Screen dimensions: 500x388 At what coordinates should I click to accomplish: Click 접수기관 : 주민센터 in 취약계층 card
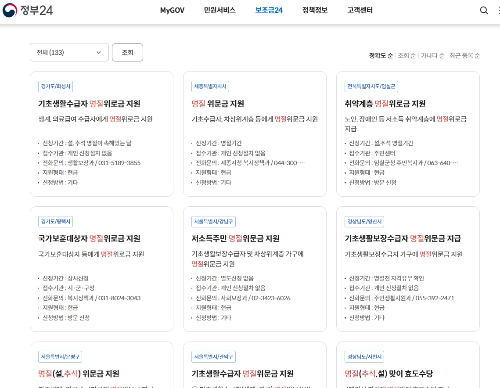372,153
